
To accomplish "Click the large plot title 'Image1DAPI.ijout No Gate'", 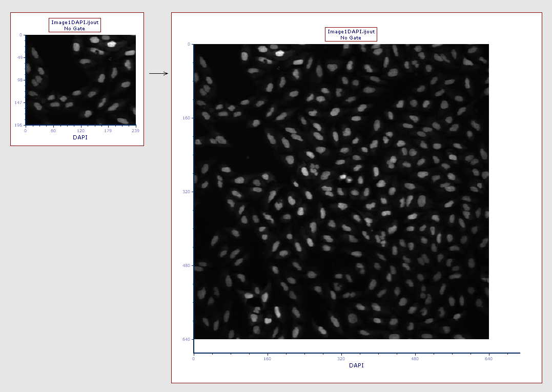I will point(351,34).
